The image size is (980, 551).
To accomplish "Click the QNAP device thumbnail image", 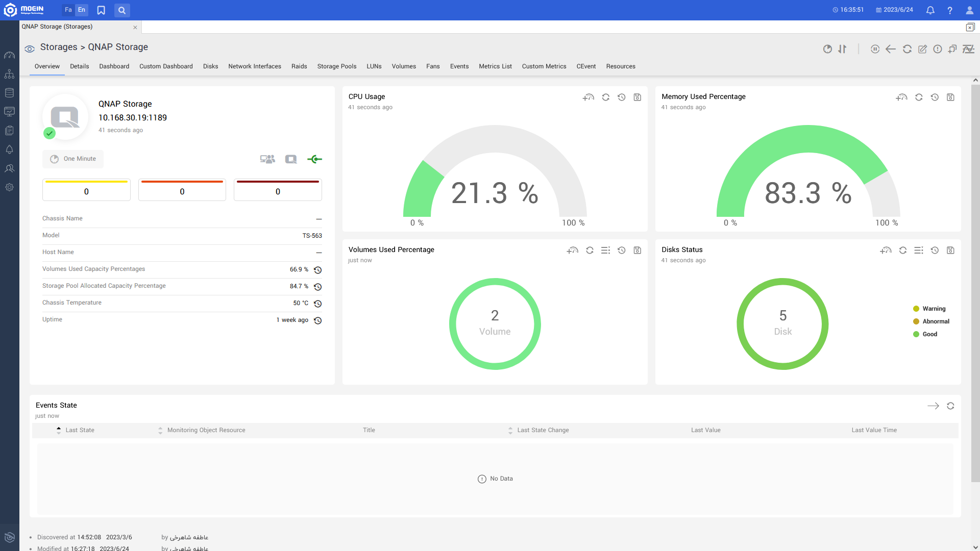I will (65, 117).
